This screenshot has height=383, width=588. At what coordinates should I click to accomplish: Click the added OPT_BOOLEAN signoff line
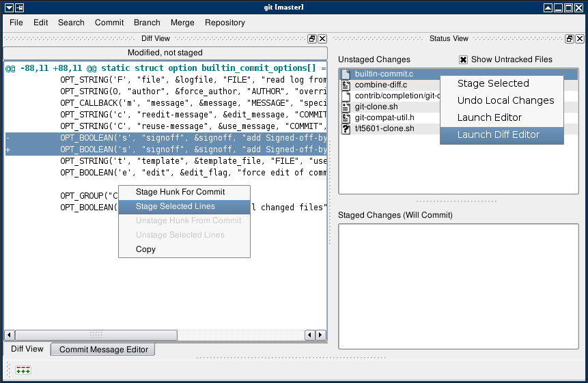[165, 150]
